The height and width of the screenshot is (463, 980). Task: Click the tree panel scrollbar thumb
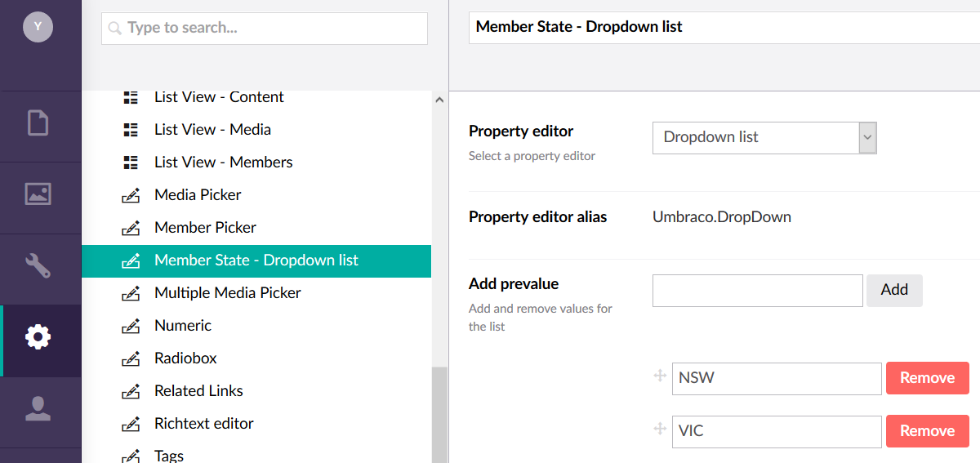(x=439, y=415)
